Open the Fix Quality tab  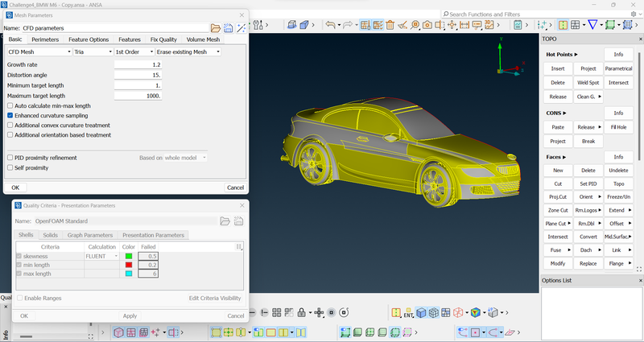[x=163, y=39]
